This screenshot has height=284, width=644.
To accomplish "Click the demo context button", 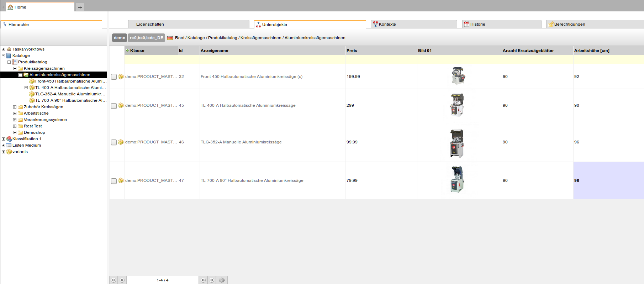I will tap(120, 38).
